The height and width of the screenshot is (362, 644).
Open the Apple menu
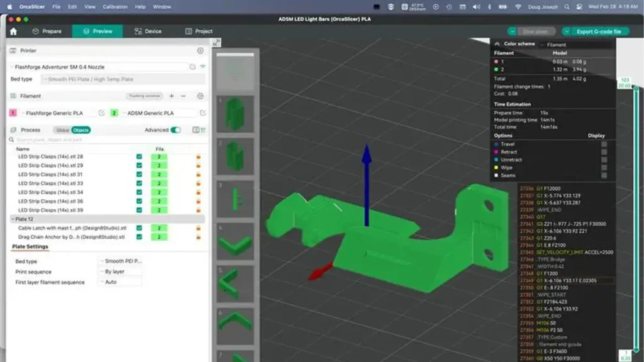tap(9, 7)
